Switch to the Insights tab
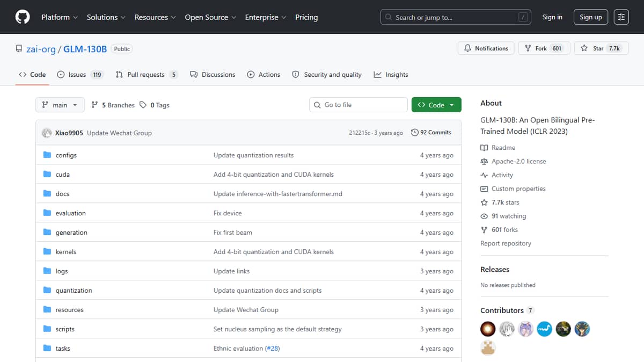This screenshot has width=644, height=362. coord(391,75)
